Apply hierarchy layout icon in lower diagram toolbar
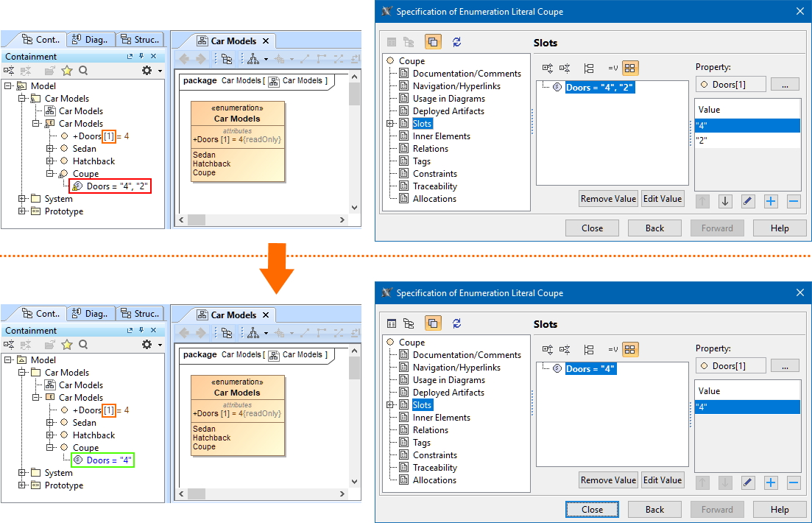Viewport: 812px width, 523px height. point(253,333)
